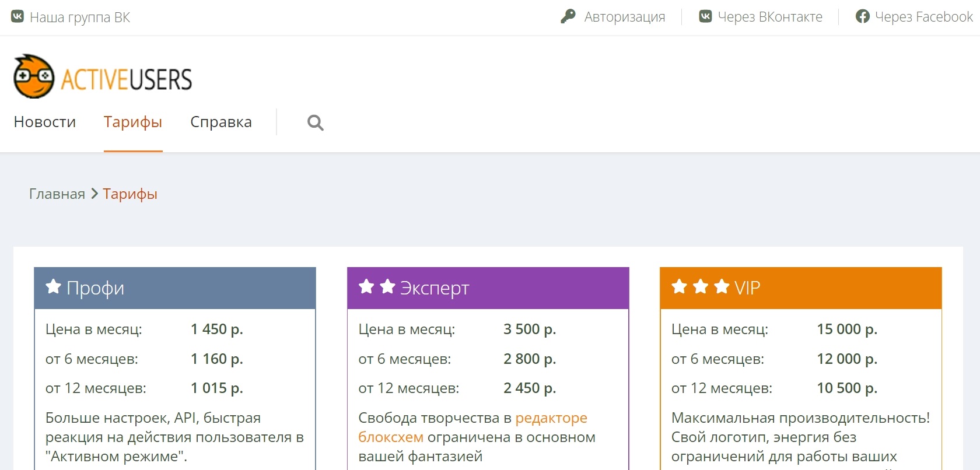This screenshot has height=470, width=980.
Task: Go to Главная in the breadcrumb
Action: (x=57, y=194)
